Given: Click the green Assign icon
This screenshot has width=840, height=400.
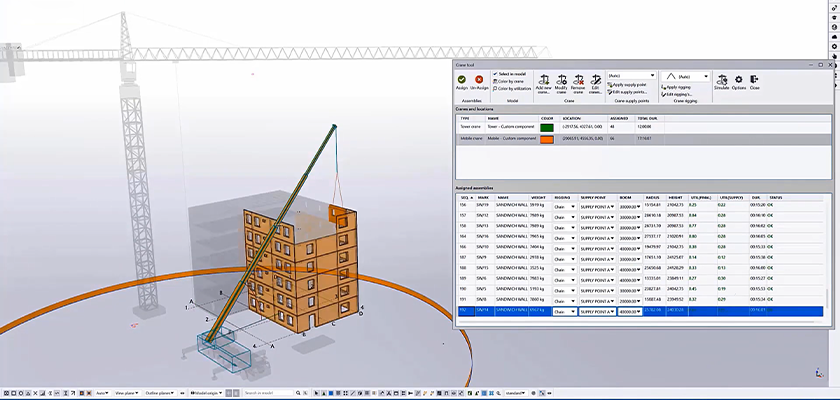Looking at the screenshot, I should point(461,78).
